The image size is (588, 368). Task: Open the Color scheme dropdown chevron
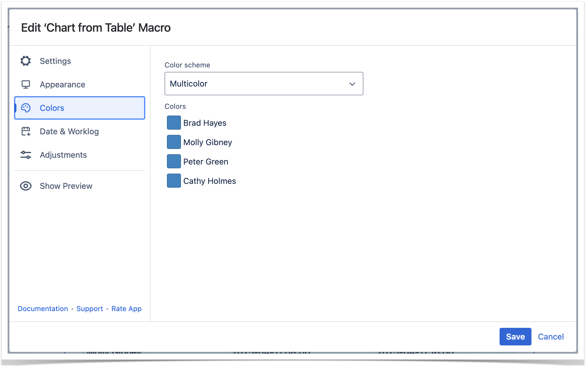[x=352, y=84]
